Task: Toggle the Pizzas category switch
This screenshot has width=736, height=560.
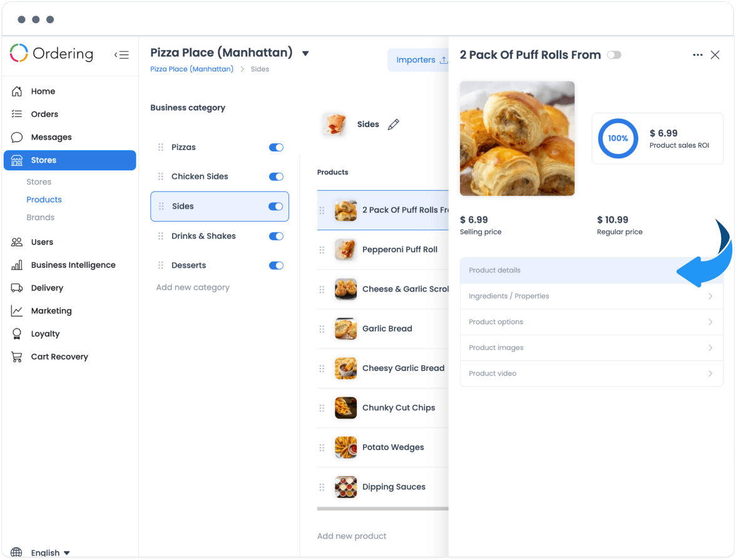Action: click(276, 148)
